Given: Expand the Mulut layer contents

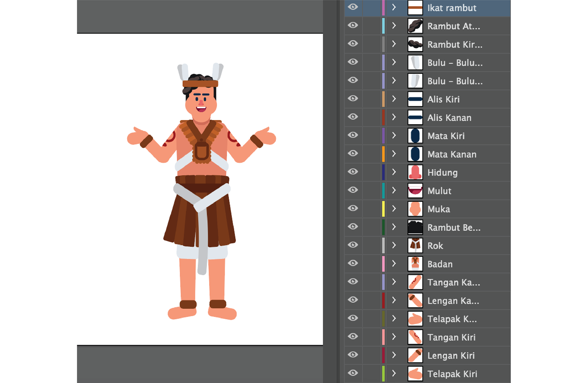Looking at the screenshot, I should (x=394, y=190).
